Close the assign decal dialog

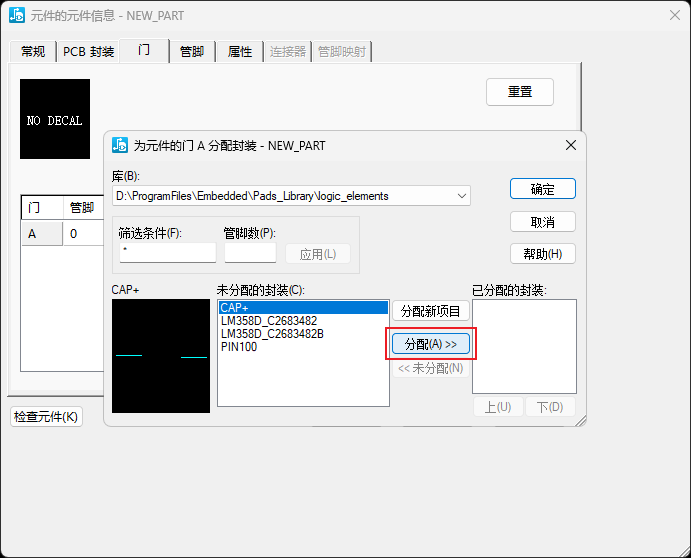click(571, 145)
